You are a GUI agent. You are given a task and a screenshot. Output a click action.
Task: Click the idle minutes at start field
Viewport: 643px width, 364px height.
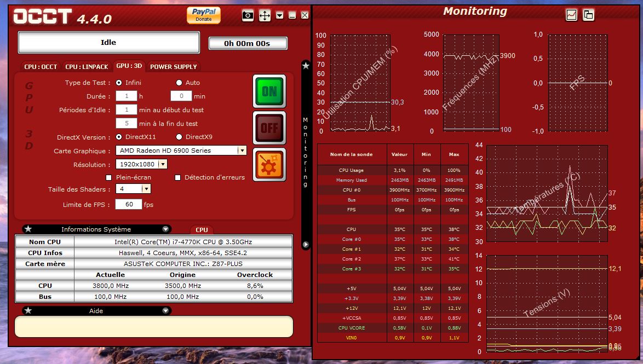[127, 110]
